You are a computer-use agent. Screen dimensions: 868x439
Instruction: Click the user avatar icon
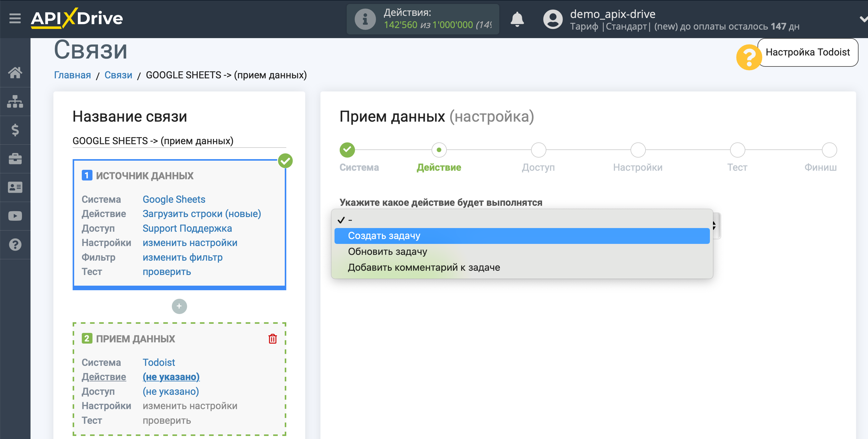pos(553,19)
